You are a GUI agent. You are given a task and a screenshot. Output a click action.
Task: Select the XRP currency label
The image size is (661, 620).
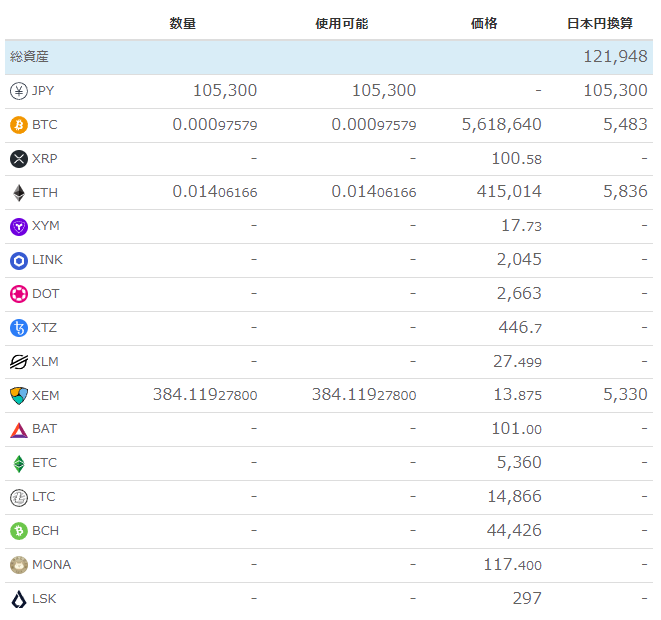[45, 158]
